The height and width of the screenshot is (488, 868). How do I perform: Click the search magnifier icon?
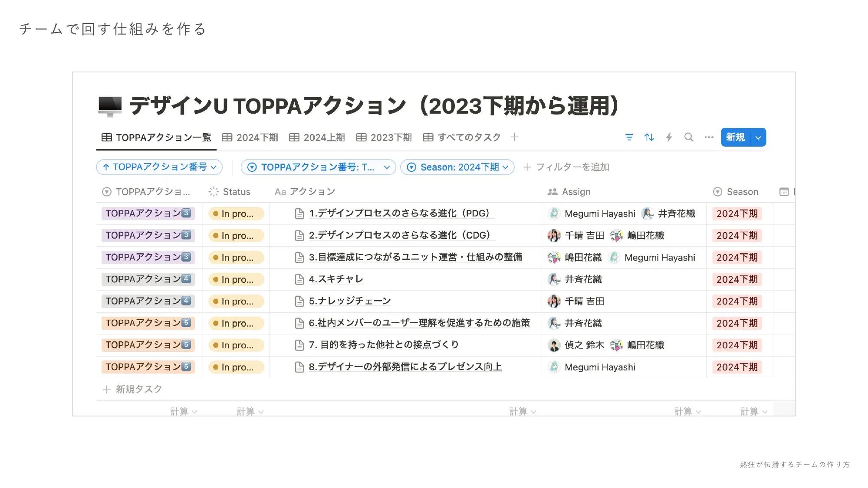click(689, 138)
